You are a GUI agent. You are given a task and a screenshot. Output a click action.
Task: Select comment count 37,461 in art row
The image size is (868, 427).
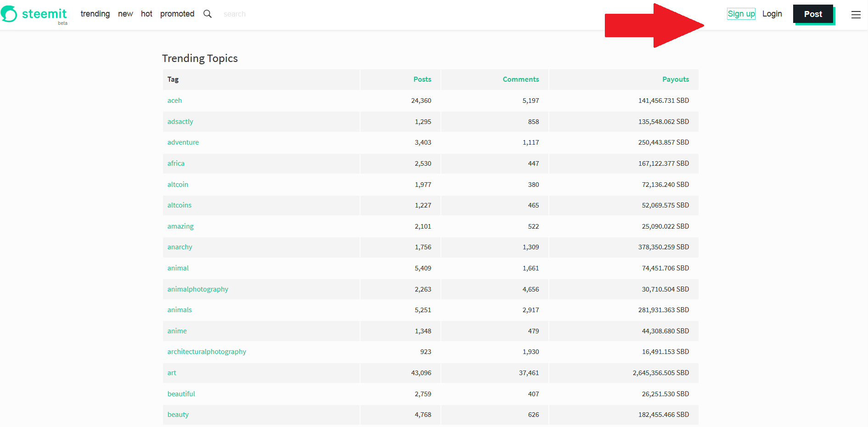pos(529,373)
